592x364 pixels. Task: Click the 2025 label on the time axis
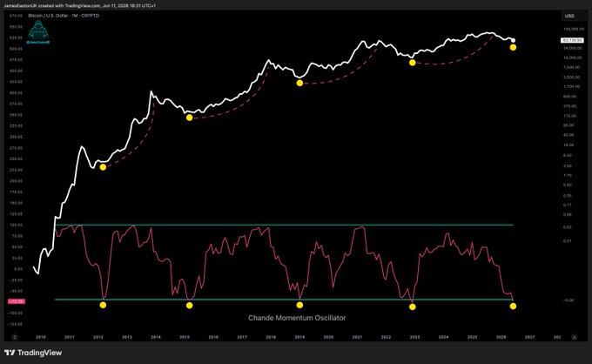(473, 337)
